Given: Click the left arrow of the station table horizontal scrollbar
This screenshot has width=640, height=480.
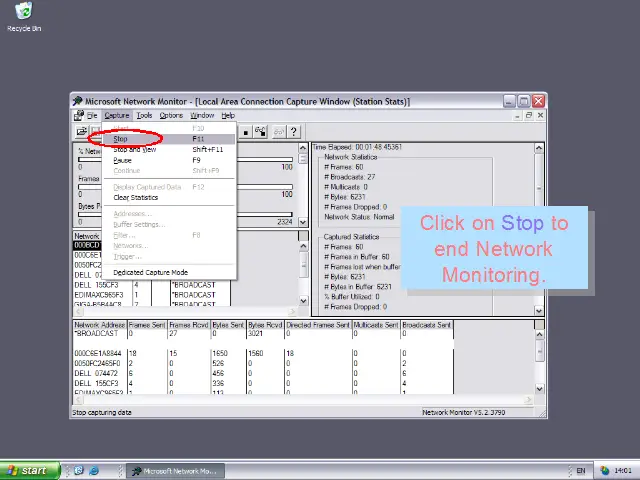Looking at the screenshot, I should click(x=78, y=400).
